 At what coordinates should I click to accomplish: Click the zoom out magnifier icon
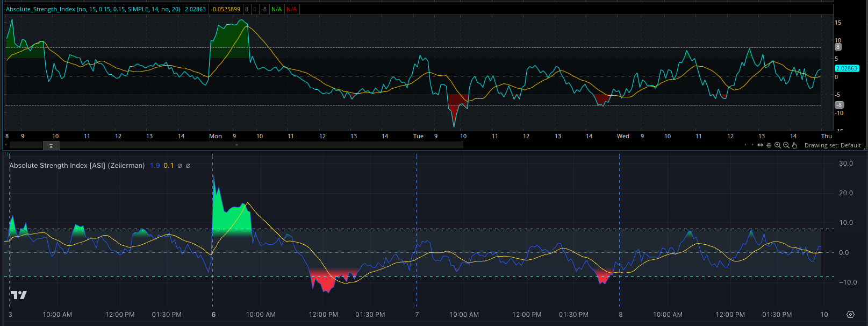(x=786, y=145)
